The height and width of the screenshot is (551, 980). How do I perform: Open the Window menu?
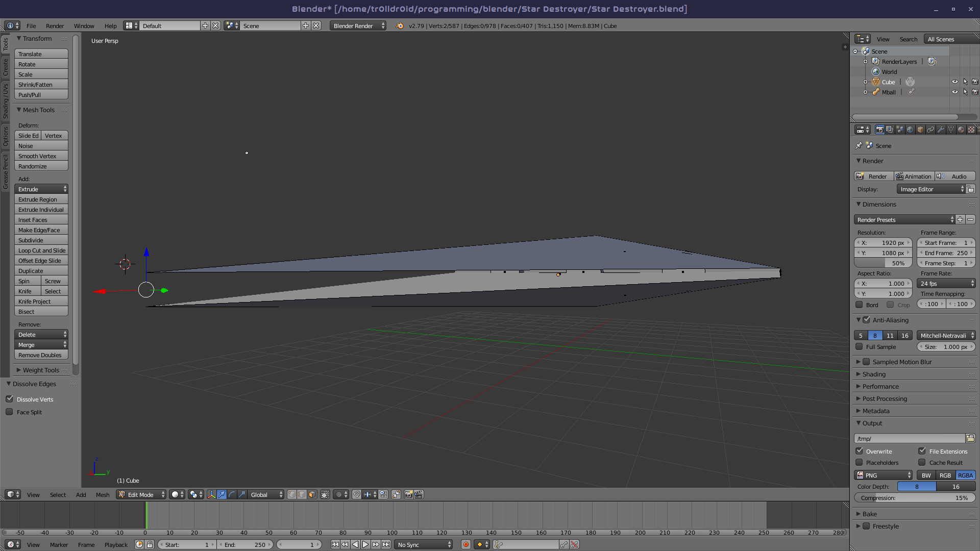(84, 26)
